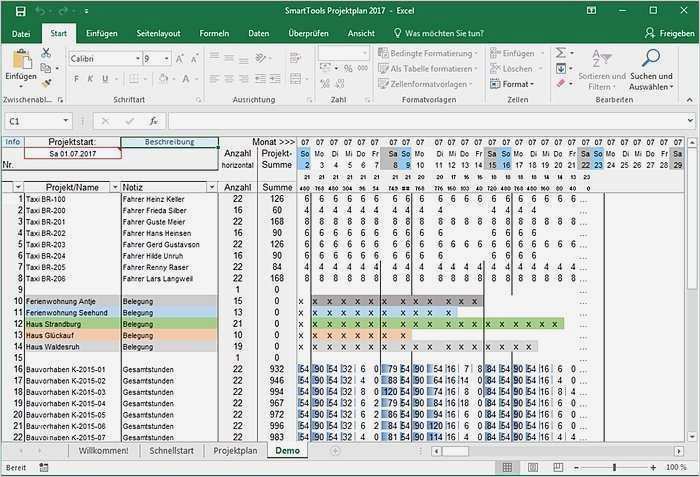Click the merge and center icon

pyautogui.click(x=295, y=79)
